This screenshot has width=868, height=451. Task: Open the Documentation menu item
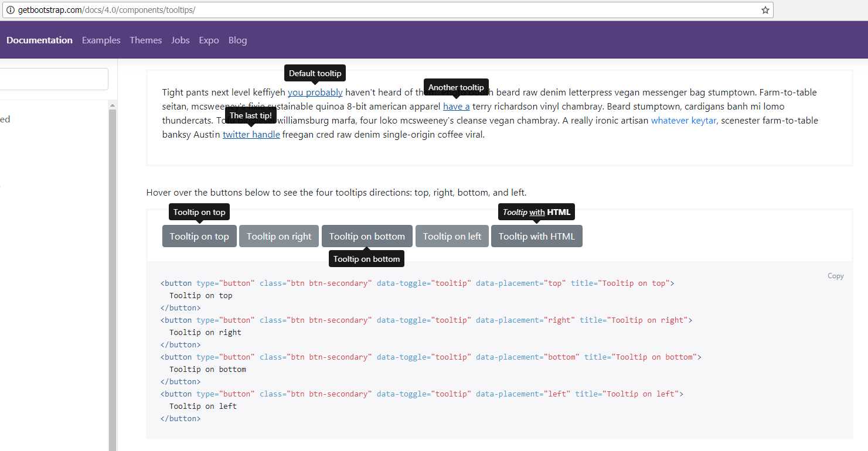click(39, 40)
